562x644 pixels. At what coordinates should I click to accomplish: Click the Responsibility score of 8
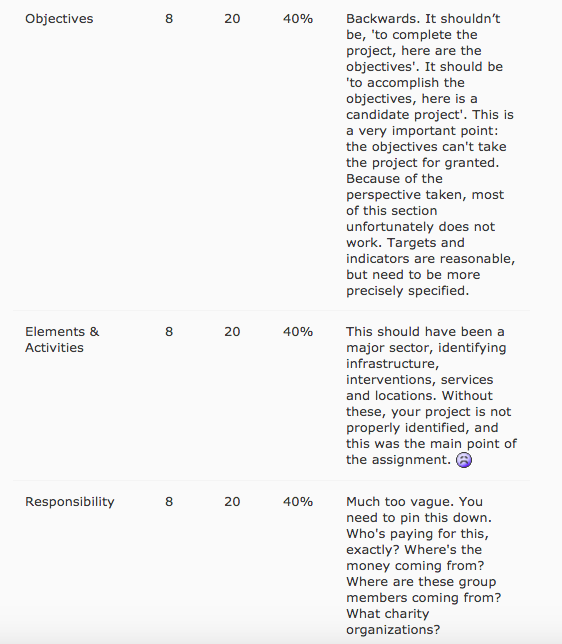pos(169,502)
